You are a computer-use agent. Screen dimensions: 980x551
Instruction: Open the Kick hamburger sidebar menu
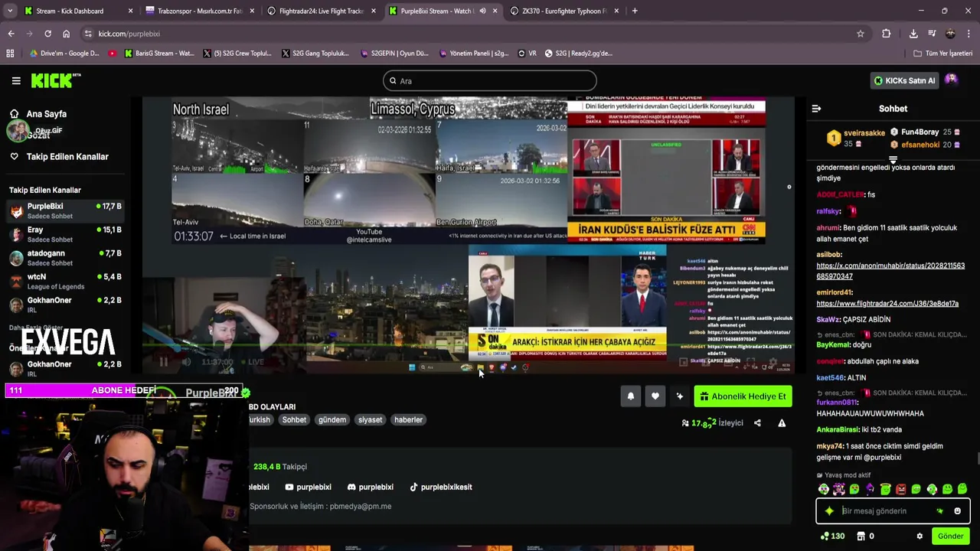pyautogui.click(x=16, y=80)
